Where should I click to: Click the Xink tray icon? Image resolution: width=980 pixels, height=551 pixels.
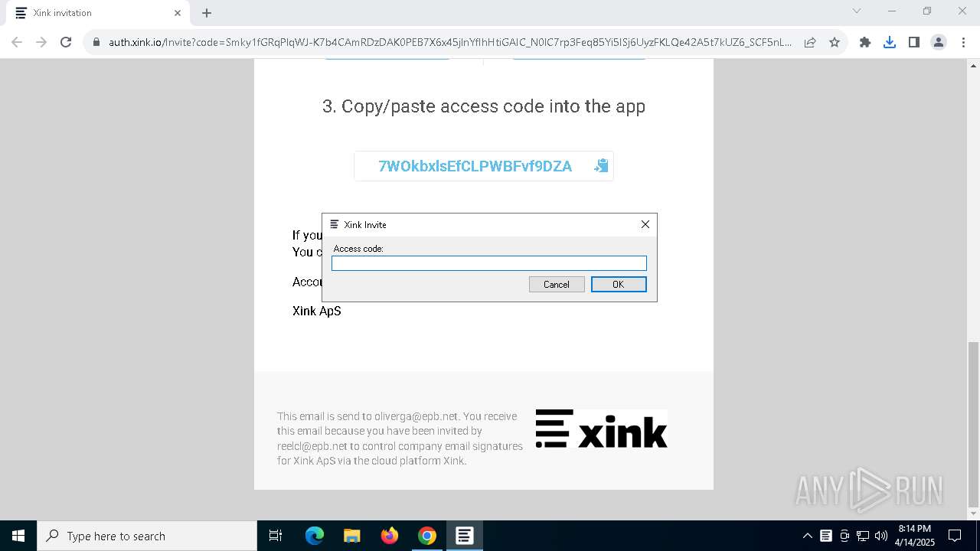pyautogui.click(x=826, y=536)
